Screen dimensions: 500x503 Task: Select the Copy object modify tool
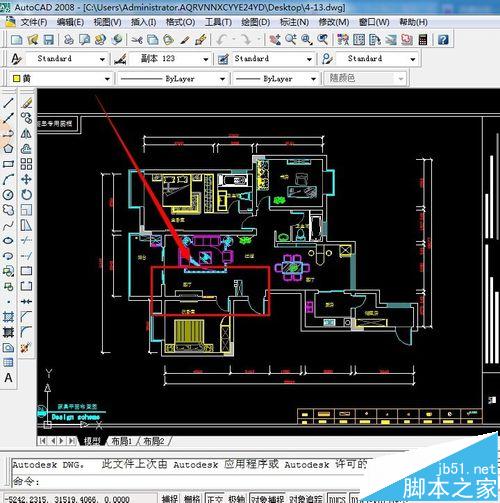(x=26, y=118)
